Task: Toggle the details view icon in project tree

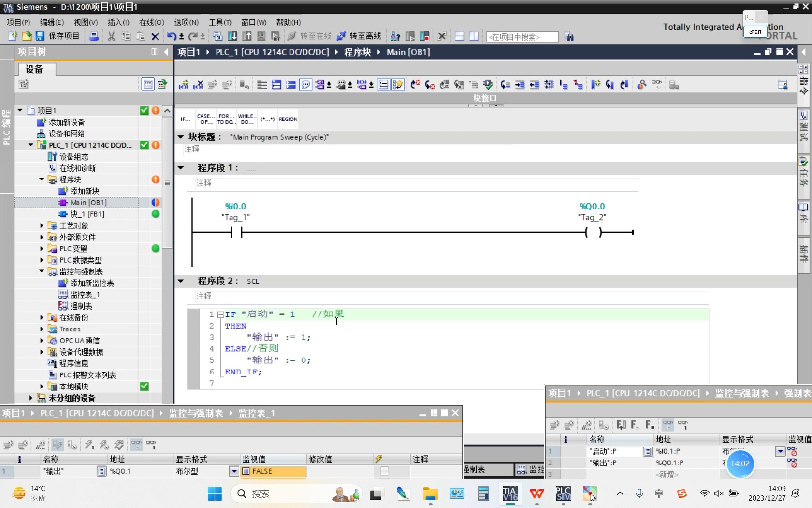Action: coord(148,84)
